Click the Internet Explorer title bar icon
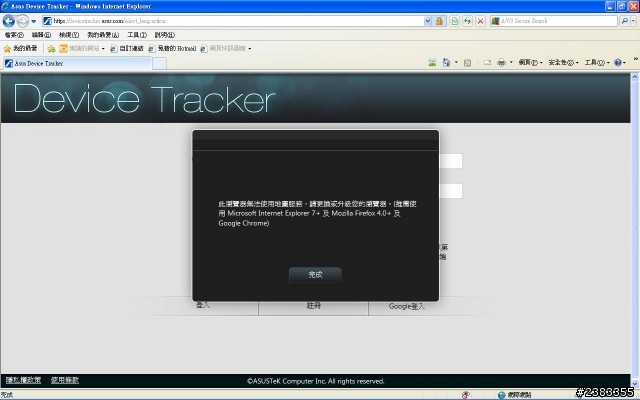This screenshot has height=400, width=640. 5,6
